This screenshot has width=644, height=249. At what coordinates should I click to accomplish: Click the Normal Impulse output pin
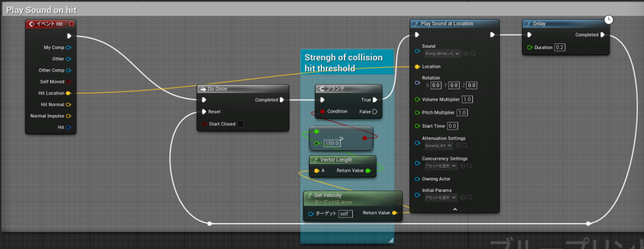[x=69, y=116]
